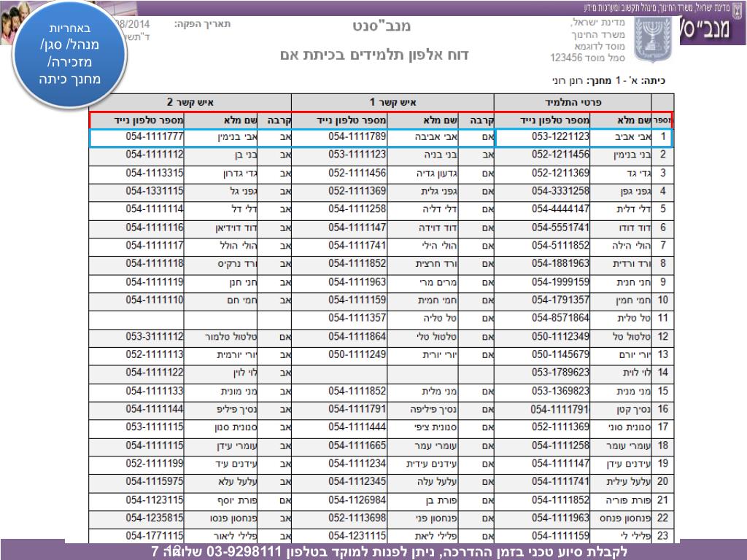This screenshot has width=747, height=560.
Task: Select contact phone 054-1771115
Action: click(x=155, y=536)
